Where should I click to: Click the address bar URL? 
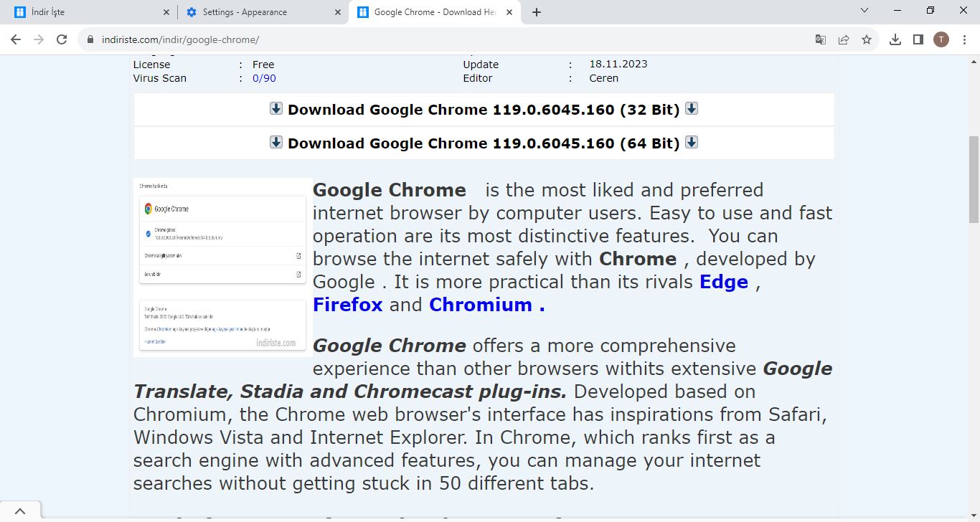(x=180, y=40)
